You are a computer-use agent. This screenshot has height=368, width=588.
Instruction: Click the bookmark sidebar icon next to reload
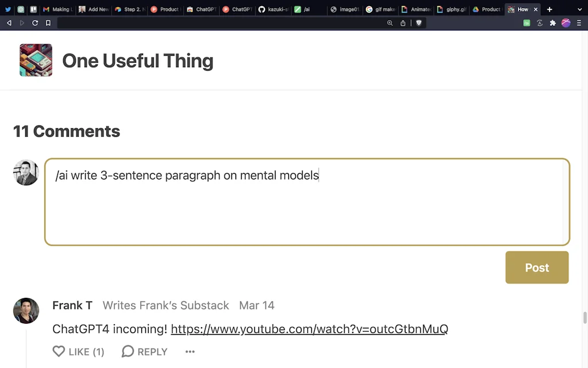[48, 22]
